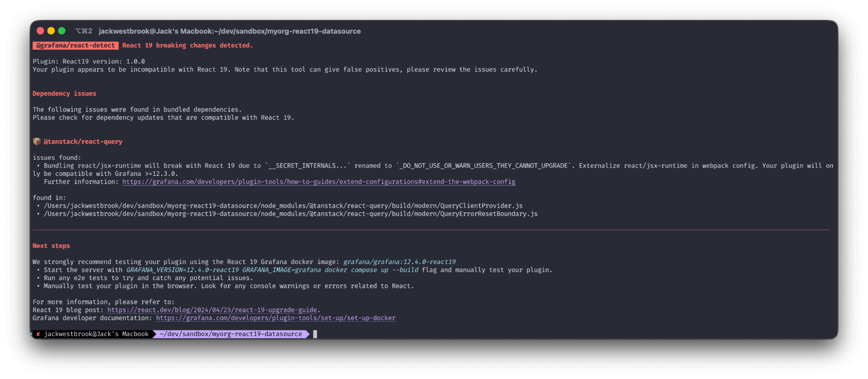This screenshot has height=379, width=868.
Task: Click the package emoji before @tanstack/react-query
Action: tap(37, 141)
